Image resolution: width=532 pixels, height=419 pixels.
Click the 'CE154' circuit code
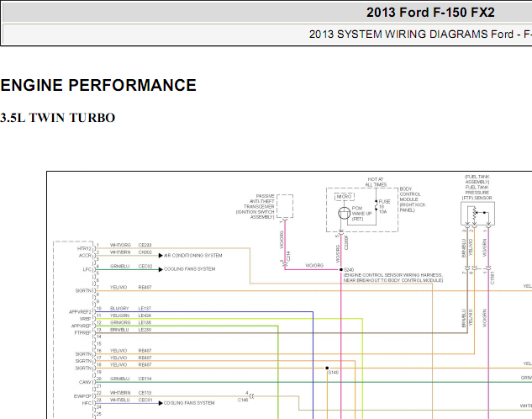pos(145,379)
